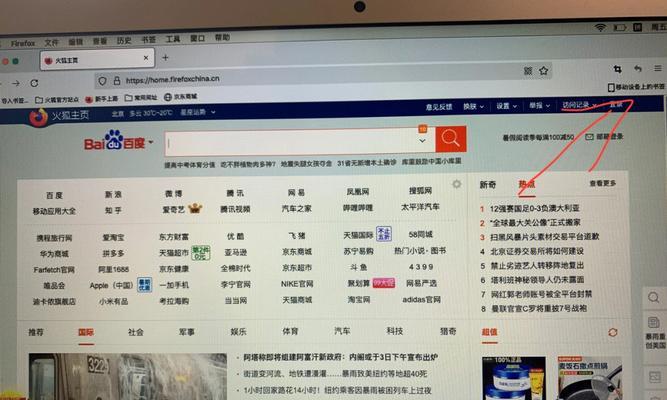Click the forward navigation arrow

click(16, 83)
